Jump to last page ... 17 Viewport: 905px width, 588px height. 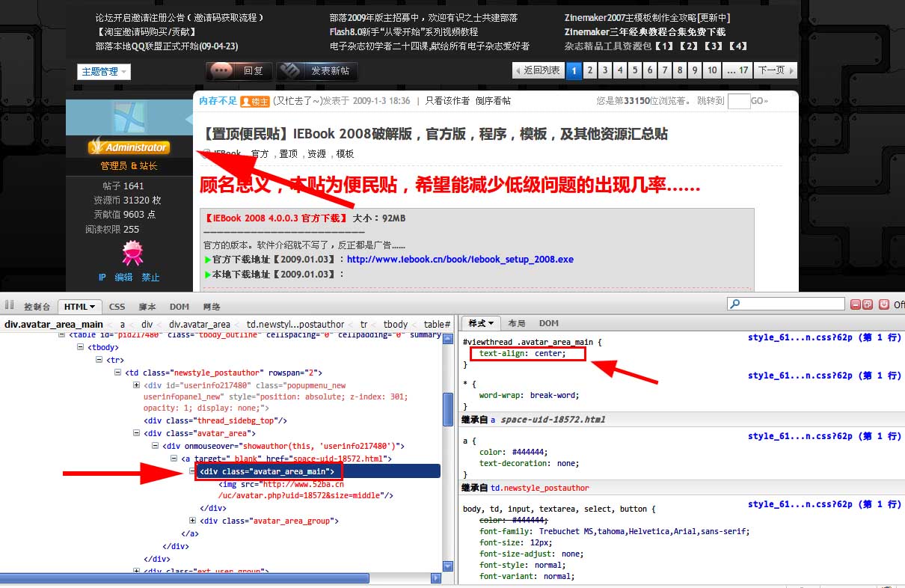coord(738,70)
